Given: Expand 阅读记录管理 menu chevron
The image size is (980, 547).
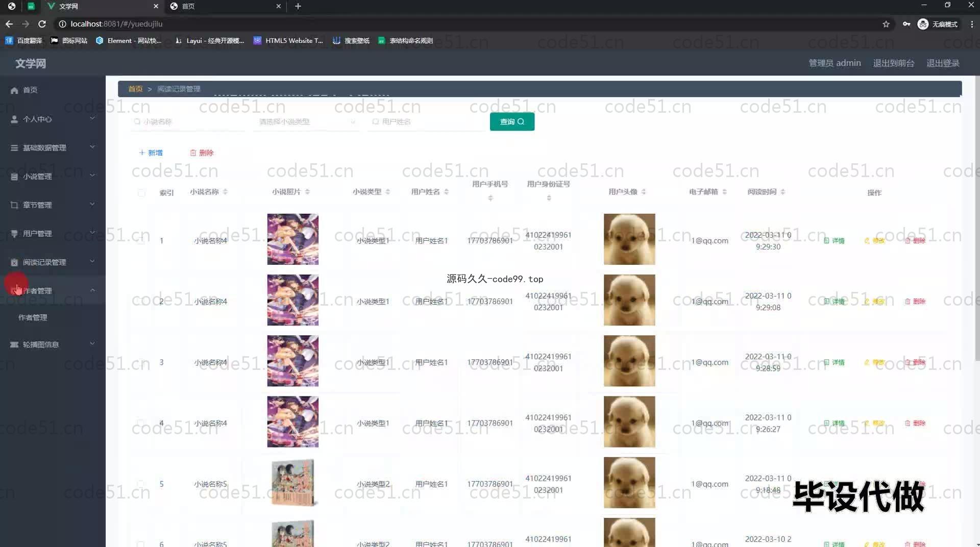Looking at the screenshot, I should (x=92, y=261).
